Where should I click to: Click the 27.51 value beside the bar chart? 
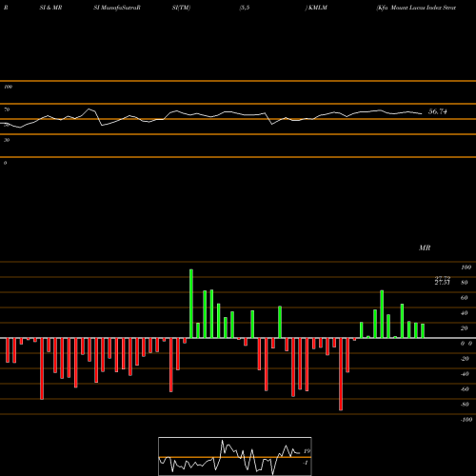click(x=442, y=283)
